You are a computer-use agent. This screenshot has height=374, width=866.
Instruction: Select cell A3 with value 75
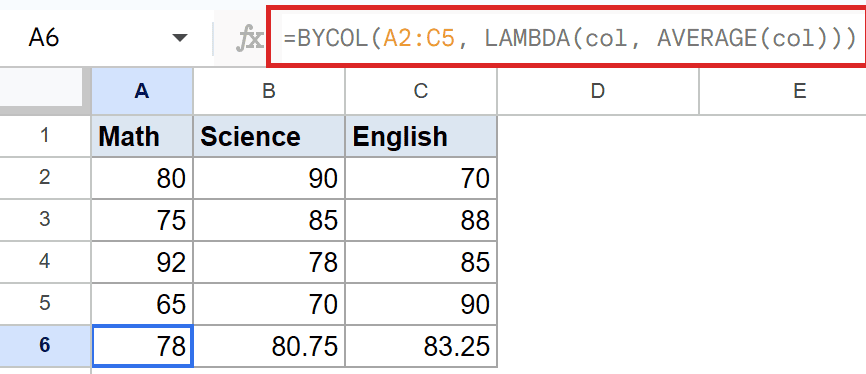142,220
